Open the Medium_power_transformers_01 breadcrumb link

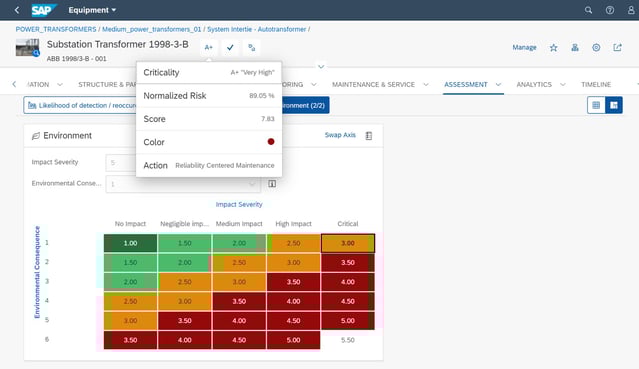(152, 29)
